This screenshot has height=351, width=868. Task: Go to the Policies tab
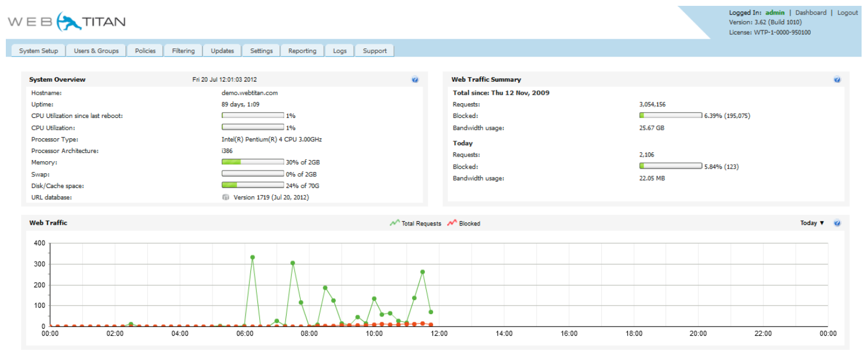145,51
